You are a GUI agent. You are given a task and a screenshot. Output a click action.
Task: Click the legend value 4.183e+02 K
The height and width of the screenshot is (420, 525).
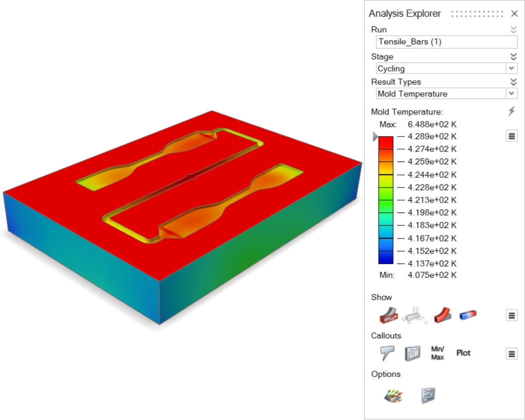point(432,225)
